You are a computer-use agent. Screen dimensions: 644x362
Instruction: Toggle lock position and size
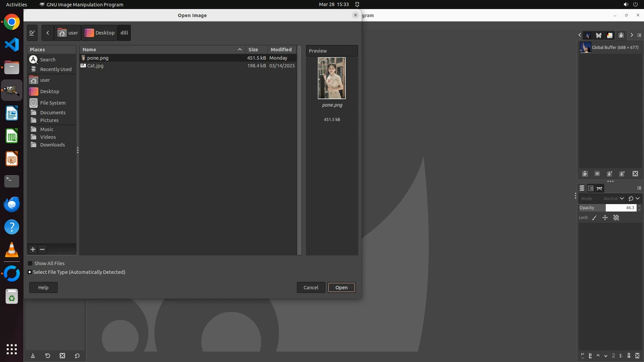click(605, 218)
